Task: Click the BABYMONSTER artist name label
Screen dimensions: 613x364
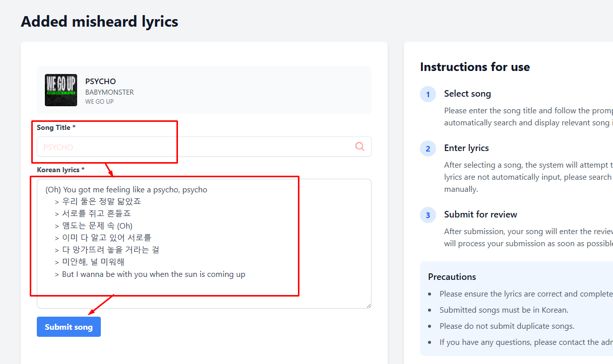Action: (x=109, y=92)
